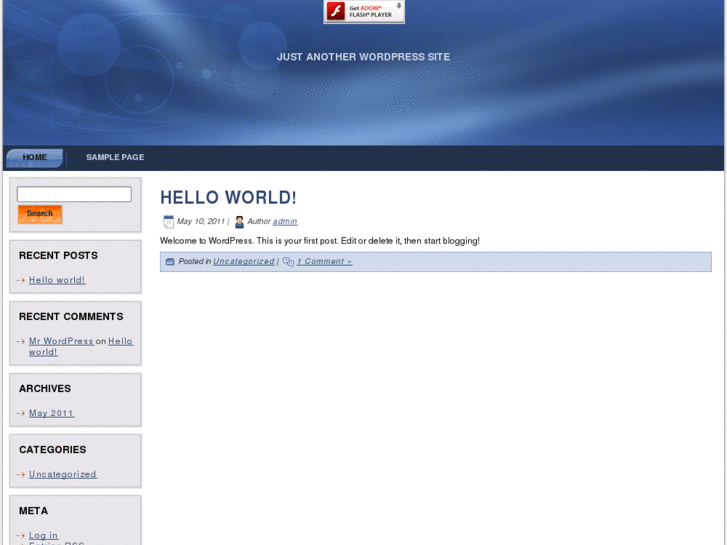Click the arrow bullet beside May 2011
727x545 pixels.
[x=21, y=413]
